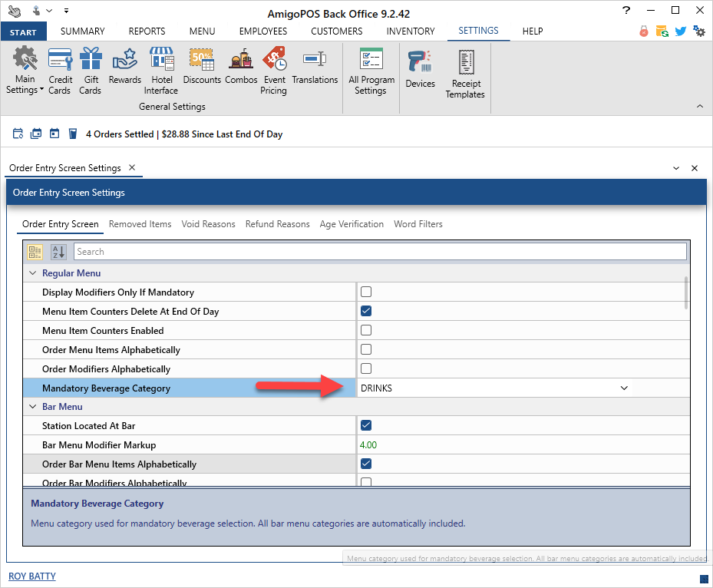Open Event Pricing settings
This screenshot has width=713, height=588.
click(x=273, y=69)
